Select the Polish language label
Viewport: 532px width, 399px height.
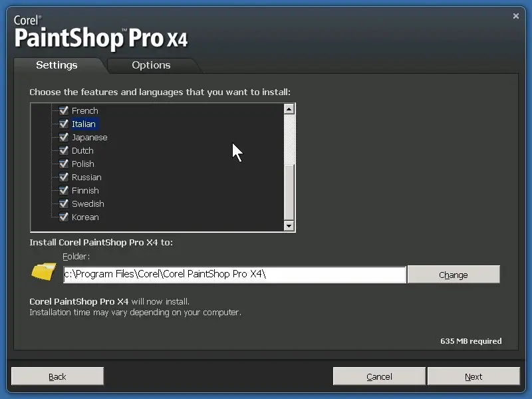82,164
